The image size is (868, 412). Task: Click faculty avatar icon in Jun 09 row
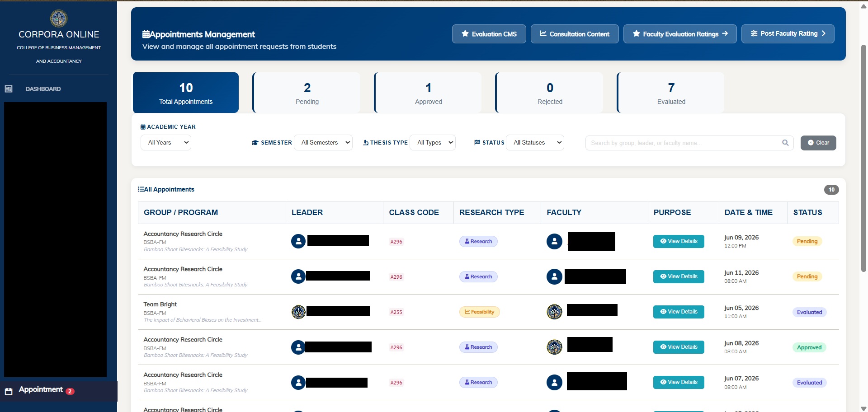point(554,241)
